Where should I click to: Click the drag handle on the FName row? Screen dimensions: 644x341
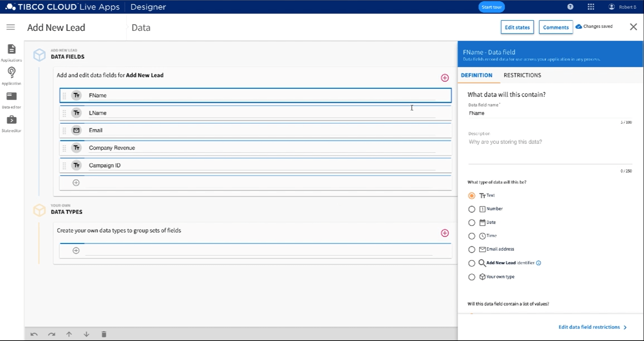[65, 96]
